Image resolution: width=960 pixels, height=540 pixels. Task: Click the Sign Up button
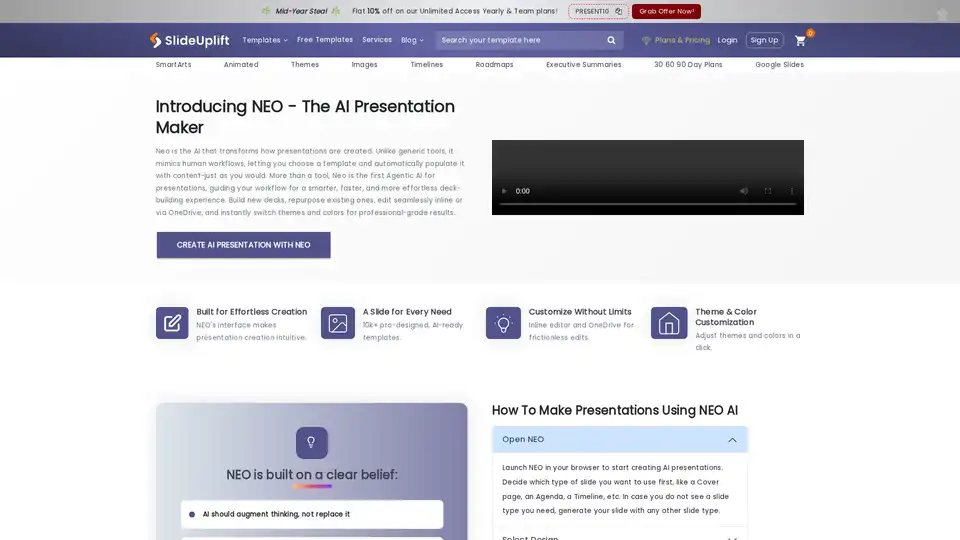tap(764, 40)
